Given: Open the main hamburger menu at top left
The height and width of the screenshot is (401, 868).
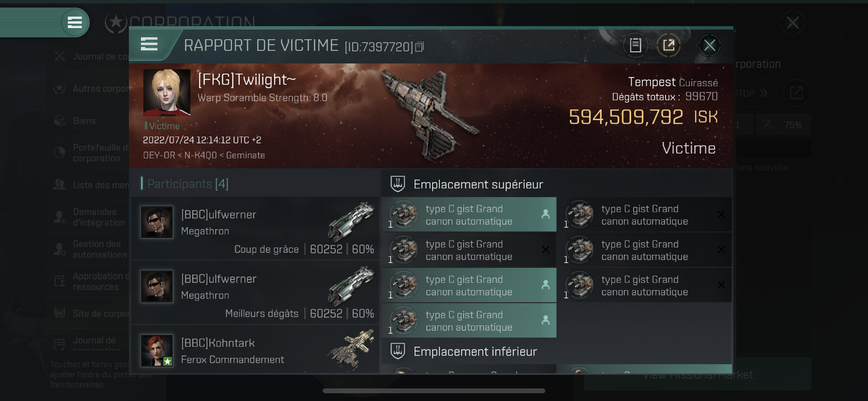Looking at the screenshot, I should [x=75, y=22].
